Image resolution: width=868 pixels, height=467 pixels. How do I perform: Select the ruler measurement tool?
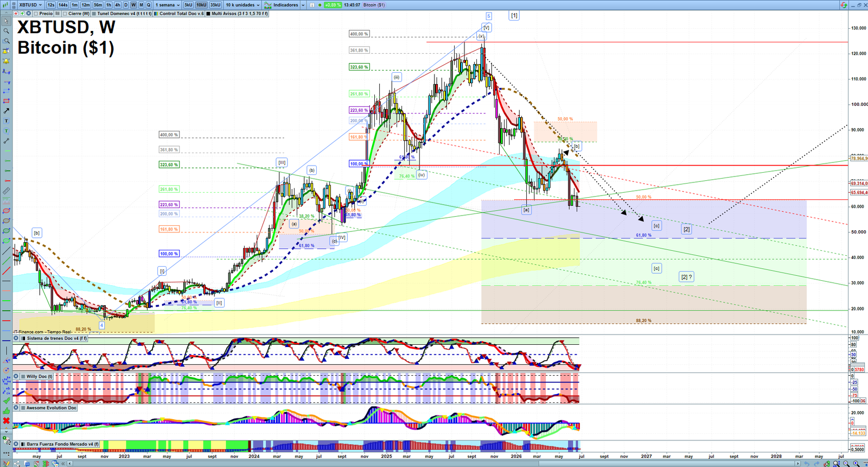click(x=7, y=191)
